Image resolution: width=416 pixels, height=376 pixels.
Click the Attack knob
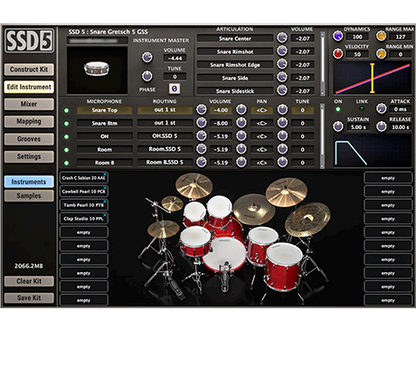click(381, 108)
